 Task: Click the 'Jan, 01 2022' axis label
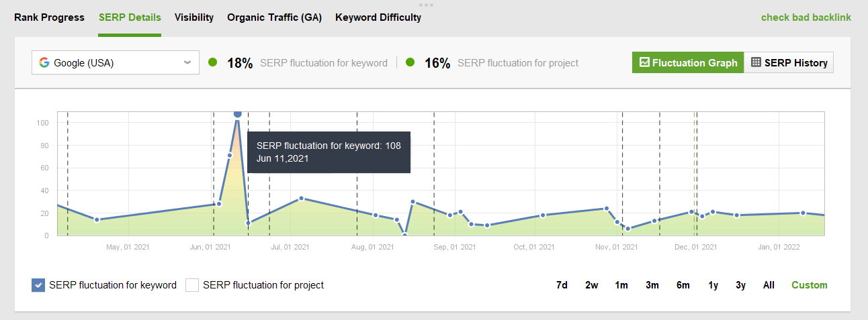(x=779, y=247)
